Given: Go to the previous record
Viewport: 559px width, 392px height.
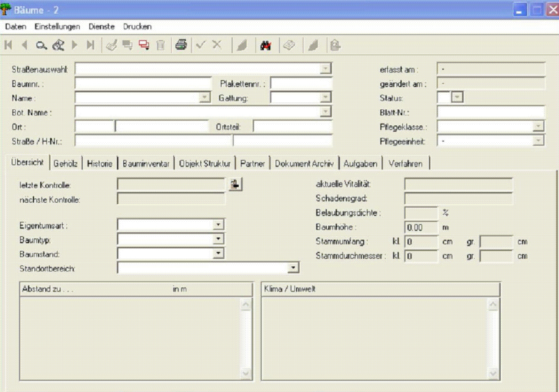Looking at the screenshot, I should 25,45.
